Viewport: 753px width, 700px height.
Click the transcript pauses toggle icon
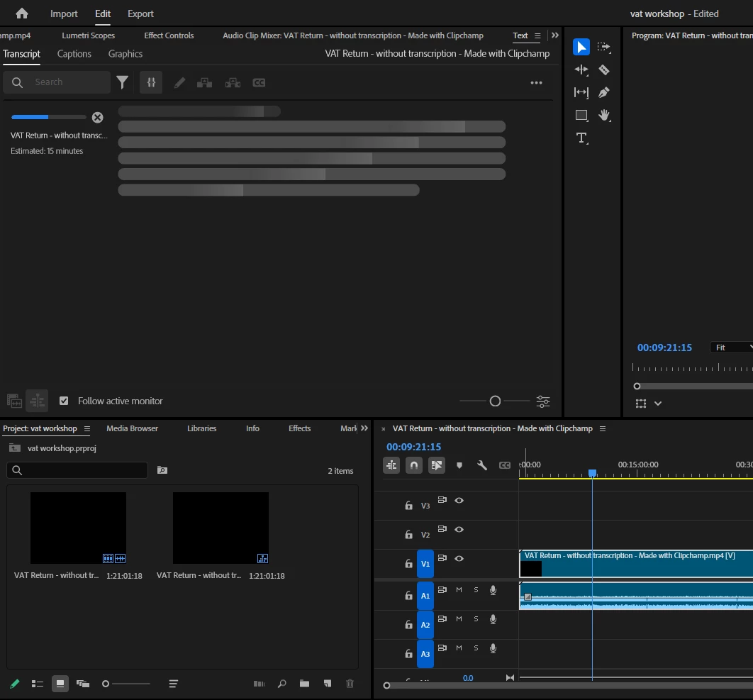[151, 83]
